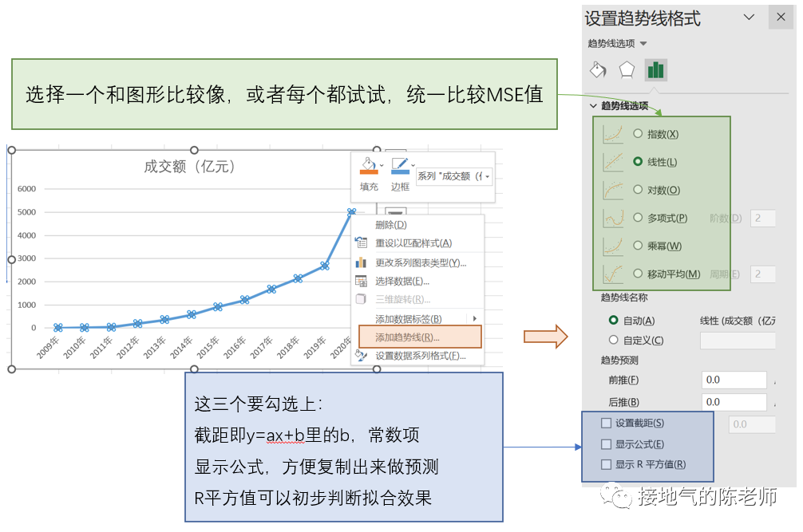Click the polynomial trendline preview icon

coord(613,218)
